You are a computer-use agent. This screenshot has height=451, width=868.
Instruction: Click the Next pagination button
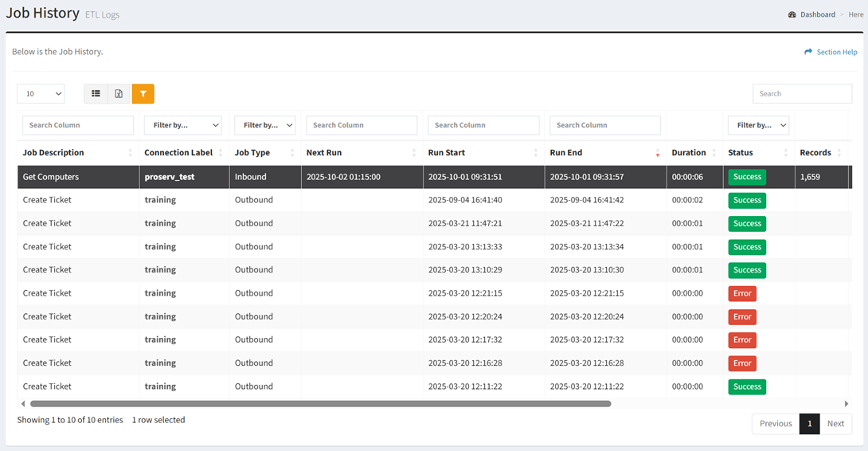835,424
